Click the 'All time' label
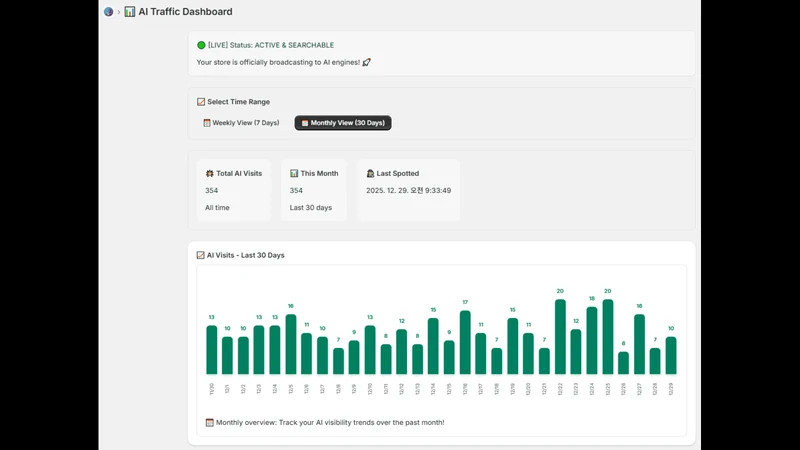 [x=217, y=208]
